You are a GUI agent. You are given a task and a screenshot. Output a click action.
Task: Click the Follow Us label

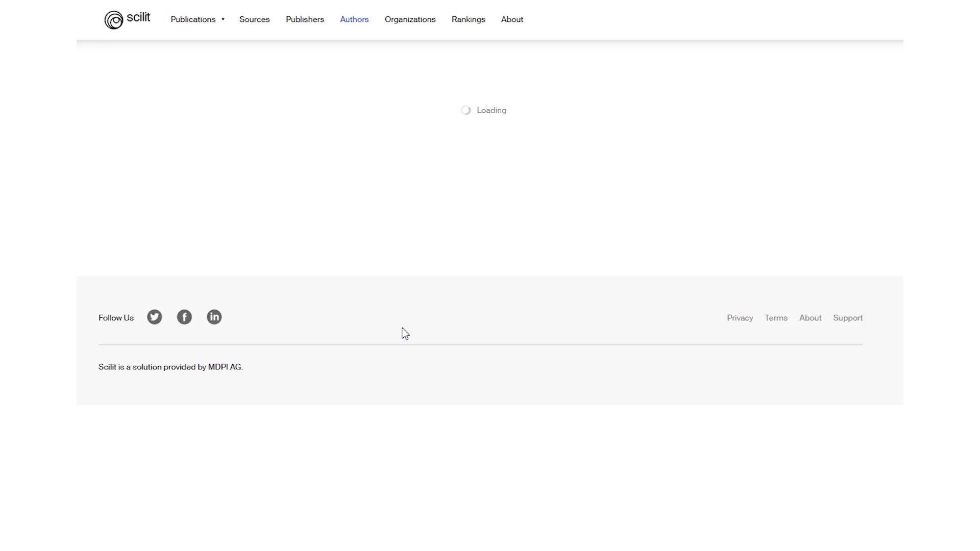coord(116,318)
